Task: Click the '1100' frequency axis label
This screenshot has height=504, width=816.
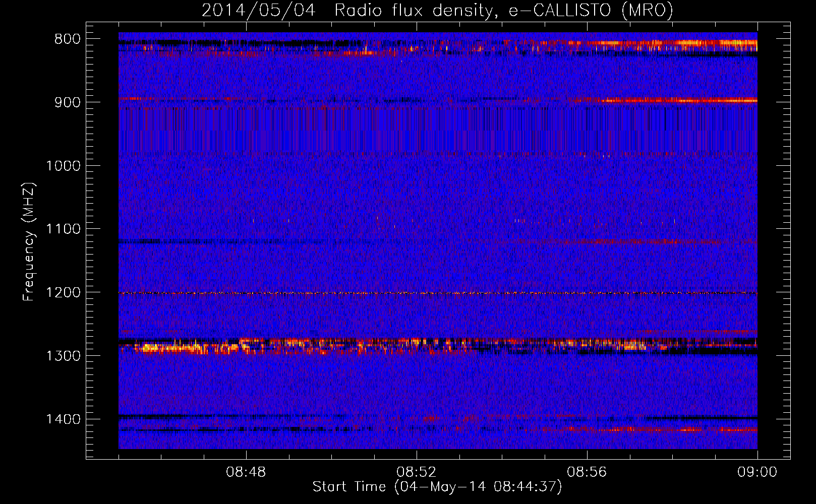Action: click(x=64, y=229)
